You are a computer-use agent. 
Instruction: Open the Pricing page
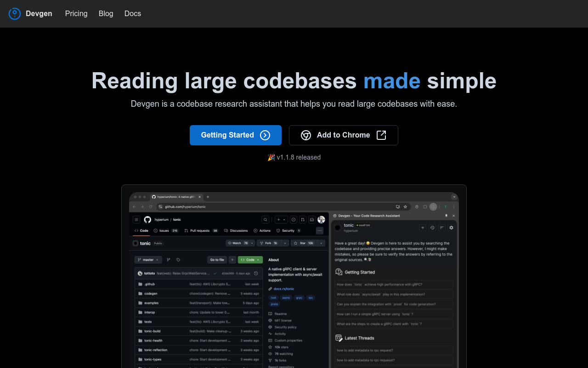76,14
